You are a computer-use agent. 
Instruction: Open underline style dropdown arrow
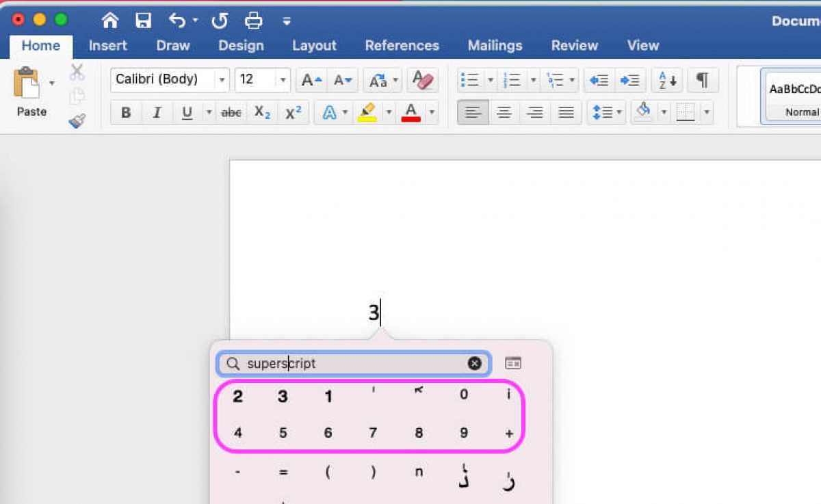(209, 113)
